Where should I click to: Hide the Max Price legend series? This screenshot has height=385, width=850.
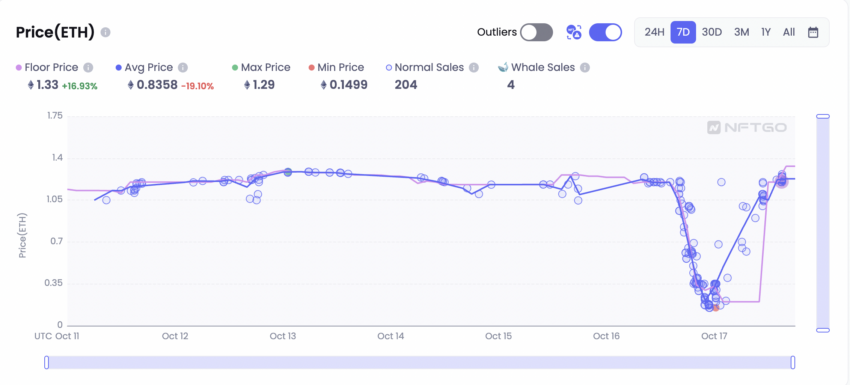261,68
